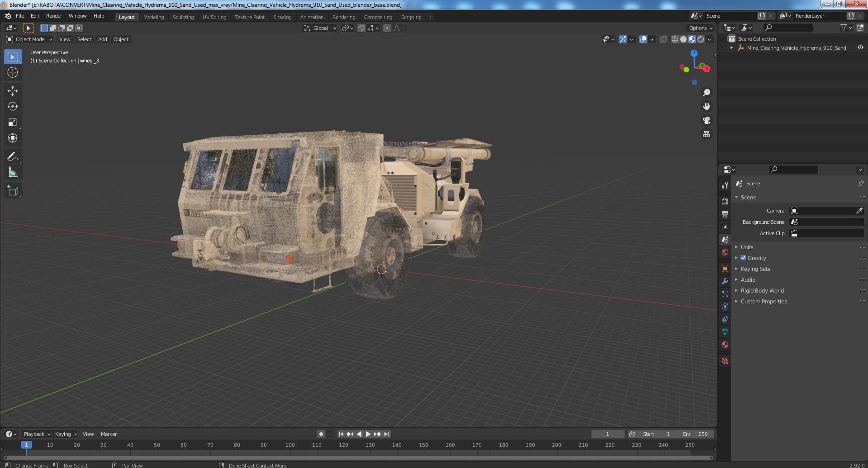Activate the Annotate pencil tool
Screen dimensions: 868x468
point(13,156)
